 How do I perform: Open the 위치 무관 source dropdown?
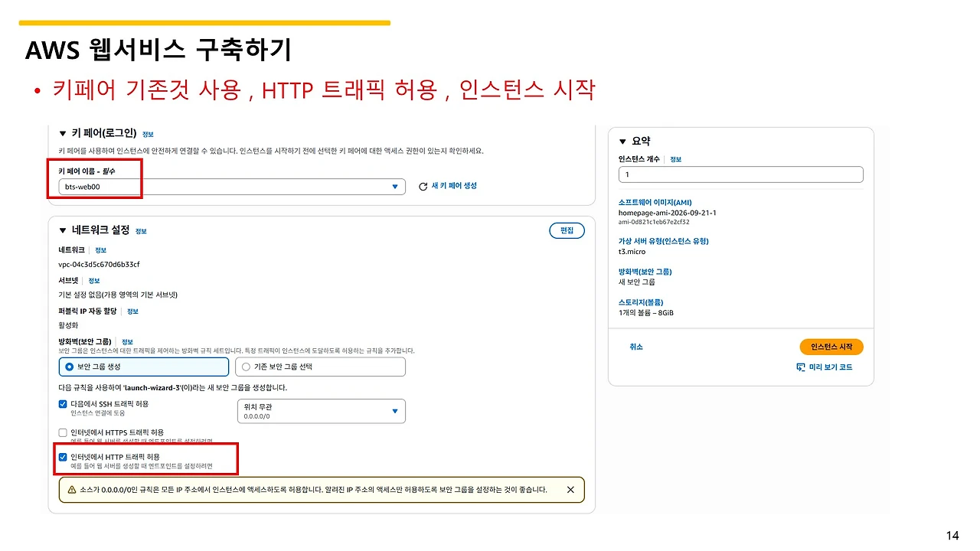click(322, 411)
